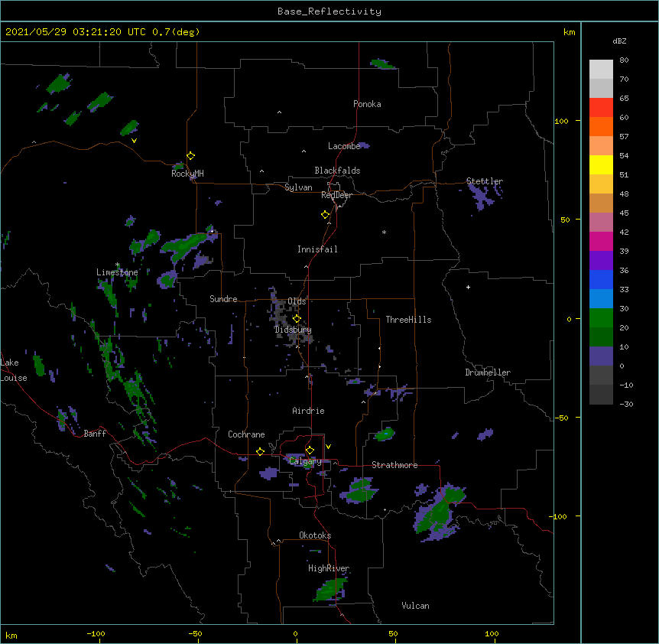The width and height of the screenshot is (659, 644).
Task: Click the Stettler label
Action: pyautogui.click(x=485, y=181)
